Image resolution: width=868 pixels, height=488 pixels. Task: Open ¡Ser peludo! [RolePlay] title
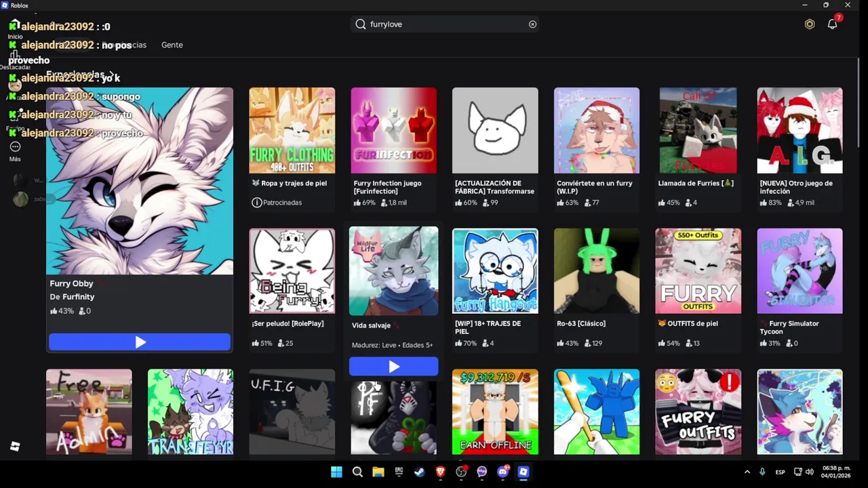pos(288,323)
